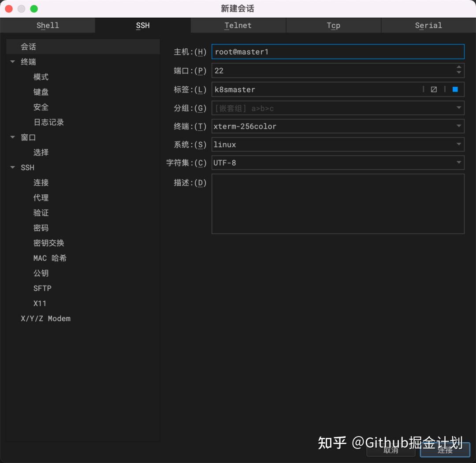Select 会话 in the settings tree
Viewport: 476px width, 463px height.
(x=83, y=47)
